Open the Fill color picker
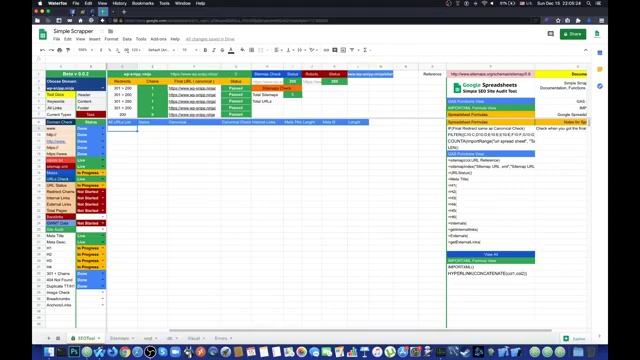The width and height of the screenshot is (640, 360). click(243, 50)
